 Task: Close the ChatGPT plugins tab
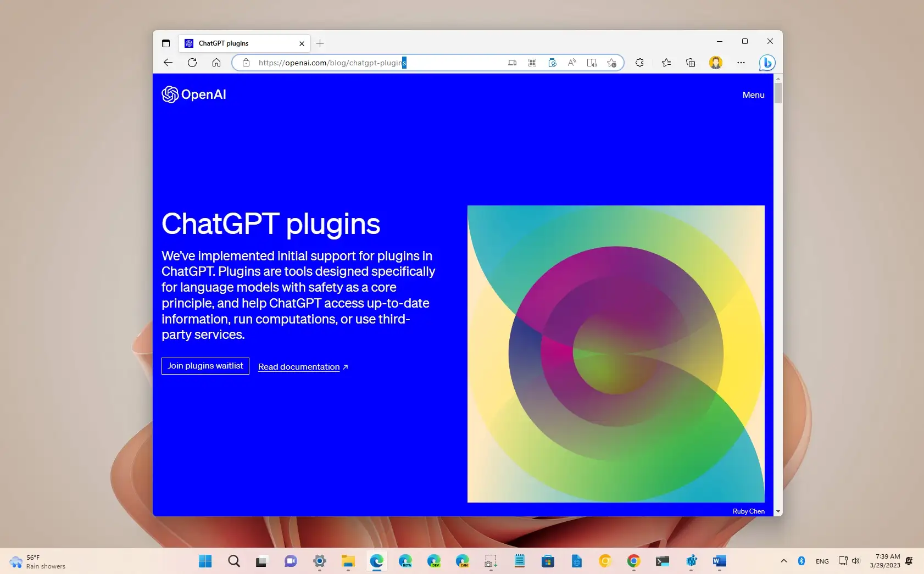coord(302,43)
